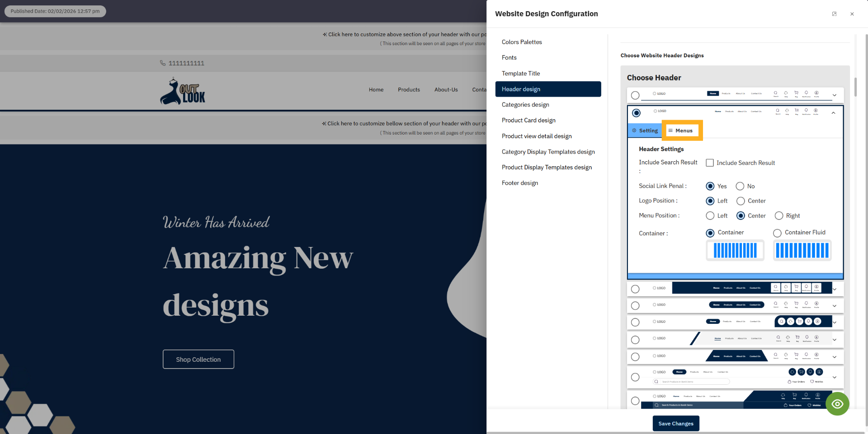Set Logo Position to Center
The height and width of the screenshot is (434, 868).
pos(740,201)
